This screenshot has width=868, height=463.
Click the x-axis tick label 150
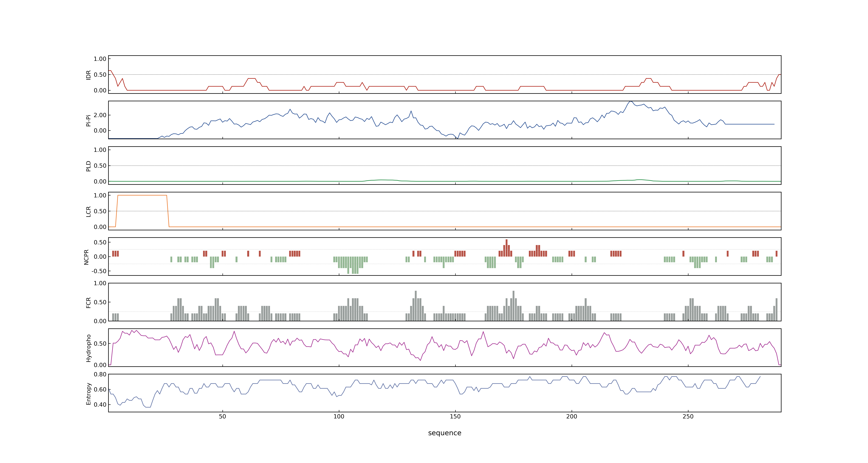point(455,416)
